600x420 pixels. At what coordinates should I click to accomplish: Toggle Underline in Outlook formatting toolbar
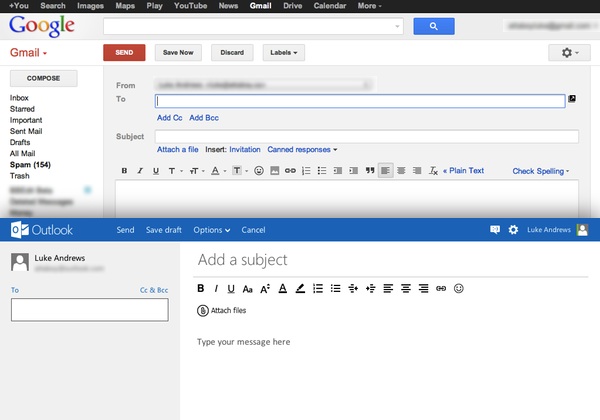pos(231,288)
